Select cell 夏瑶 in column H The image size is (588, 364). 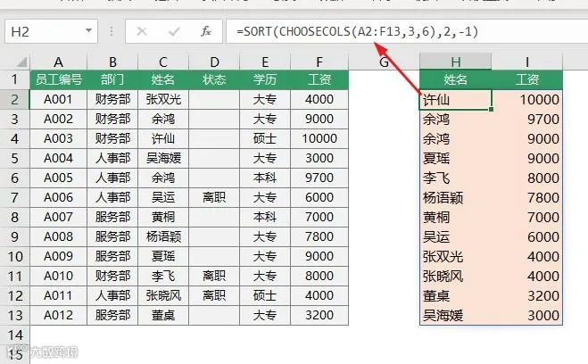point(455,158)
